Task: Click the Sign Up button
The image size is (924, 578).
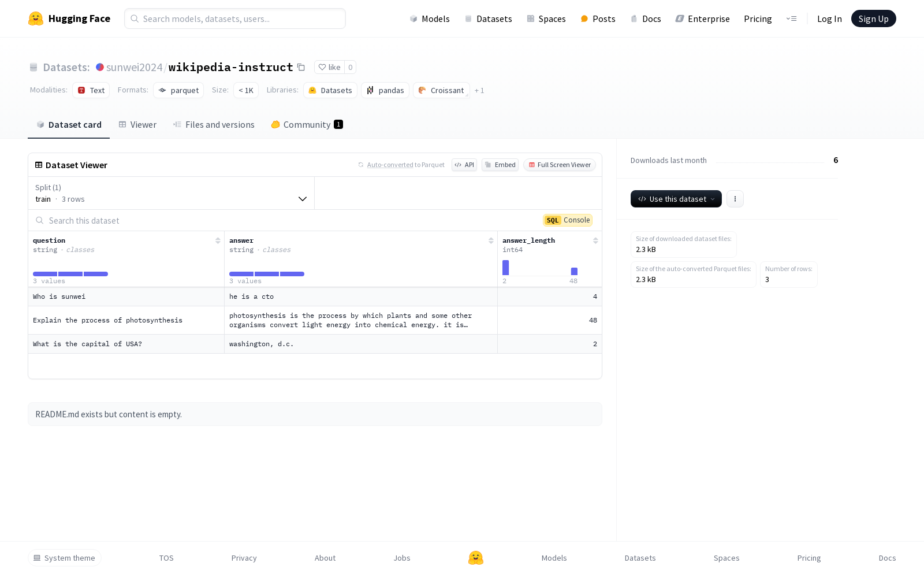Action: pos(873,18)
